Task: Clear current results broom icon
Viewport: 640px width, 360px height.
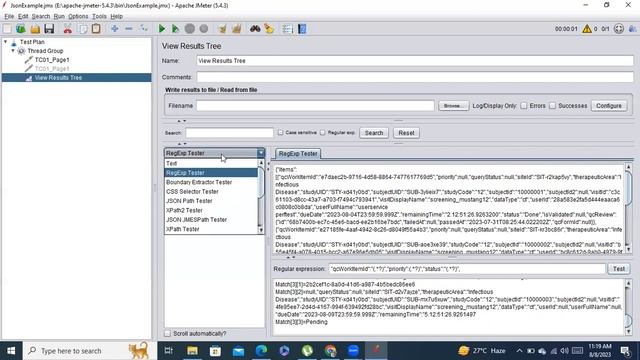Action: point(222,29)
